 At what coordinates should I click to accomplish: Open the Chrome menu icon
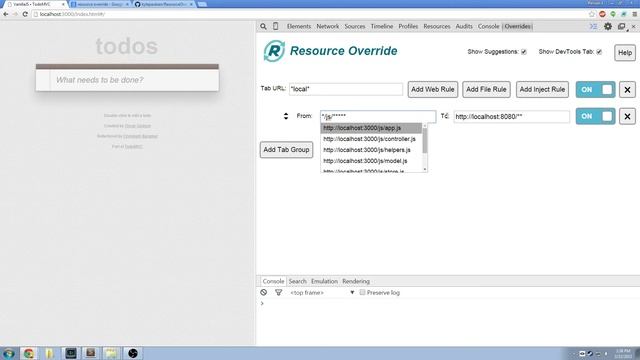[x=635, y=14]
